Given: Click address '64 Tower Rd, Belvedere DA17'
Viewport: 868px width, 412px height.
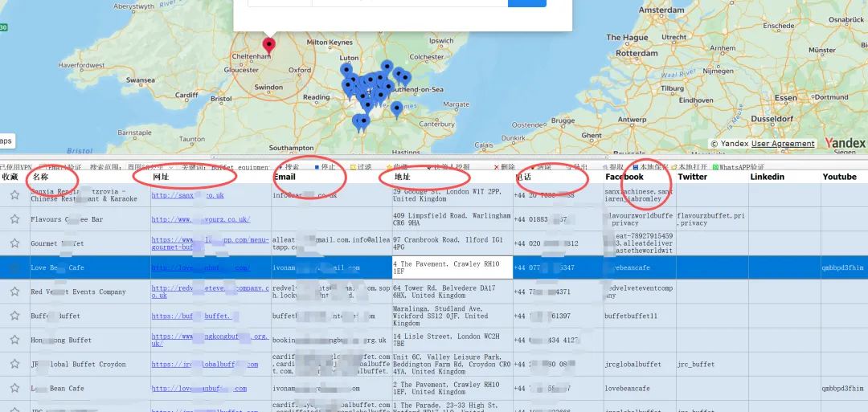Looking at the screenshot, I should pos(452,292).
